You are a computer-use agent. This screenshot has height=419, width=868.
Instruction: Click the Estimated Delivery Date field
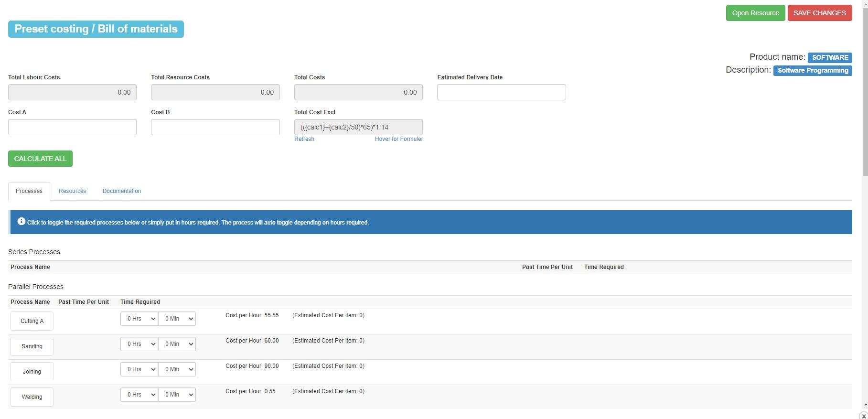[x=501, y=92]
